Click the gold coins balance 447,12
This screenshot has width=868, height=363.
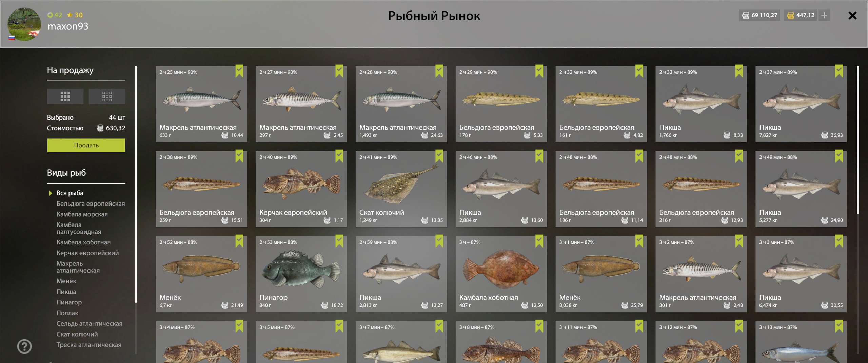coord(800,15)
